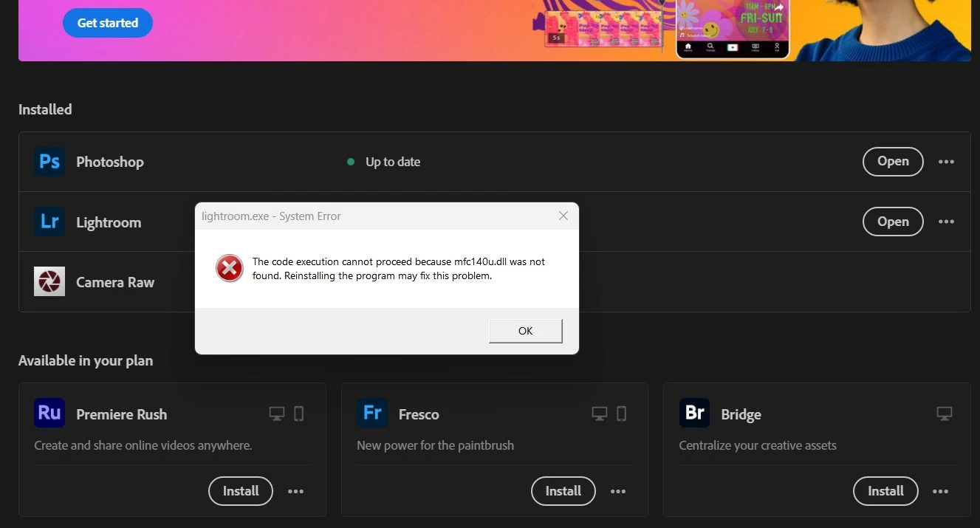Click the mobile icon on Fresco card
This screenshot has height=528, width=980.
pos(622,414)
